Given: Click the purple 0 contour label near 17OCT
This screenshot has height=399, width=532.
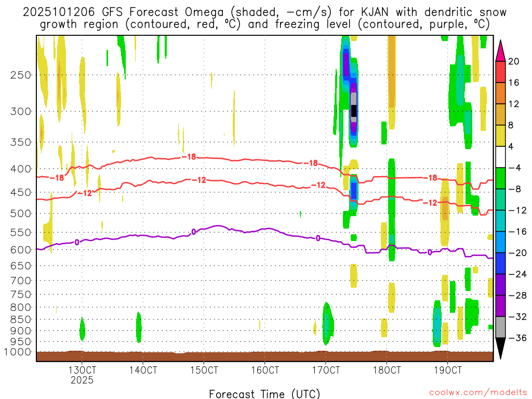Looking at the screenshot, I should [x=318, y=238].
